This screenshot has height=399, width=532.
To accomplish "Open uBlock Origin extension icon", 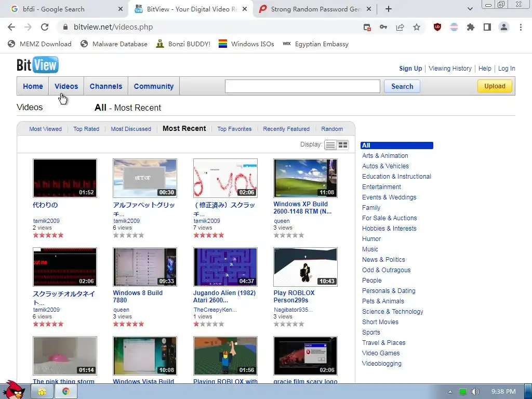I will point(437,27).
